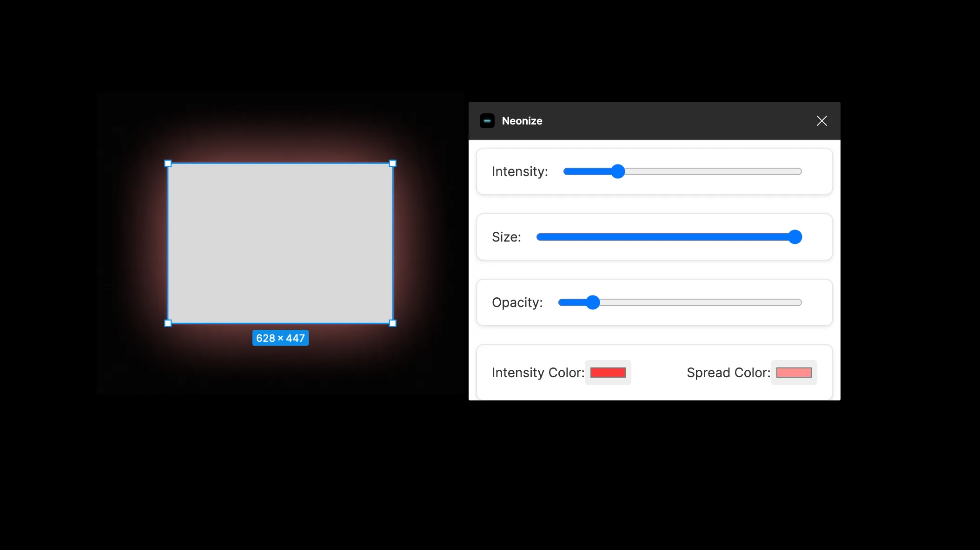Click the Size slider handle
The image size is (980, 550).
pyautogui.click(x=795, y=237)
